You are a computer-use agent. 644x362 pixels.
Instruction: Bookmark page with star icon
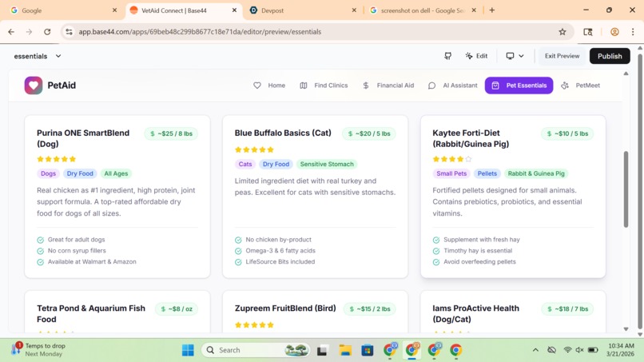click(563, 32)
